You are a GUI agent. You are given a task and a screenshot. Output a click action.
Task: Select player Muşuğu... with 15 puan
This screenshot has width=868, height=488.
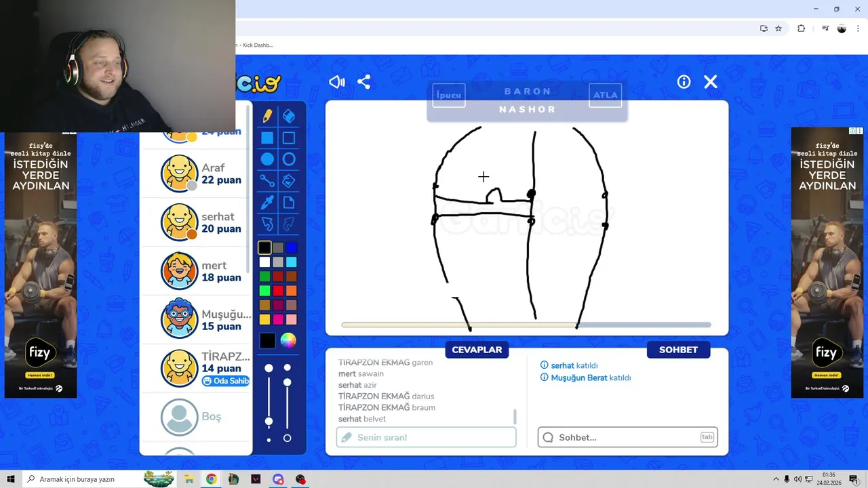click(196, 320)
